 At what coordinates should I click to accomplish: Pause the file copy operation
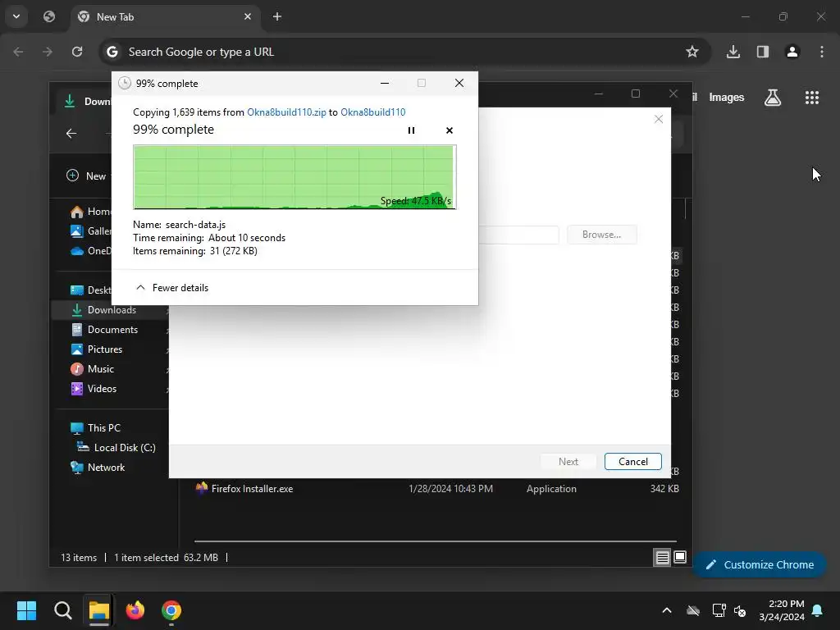412,130
